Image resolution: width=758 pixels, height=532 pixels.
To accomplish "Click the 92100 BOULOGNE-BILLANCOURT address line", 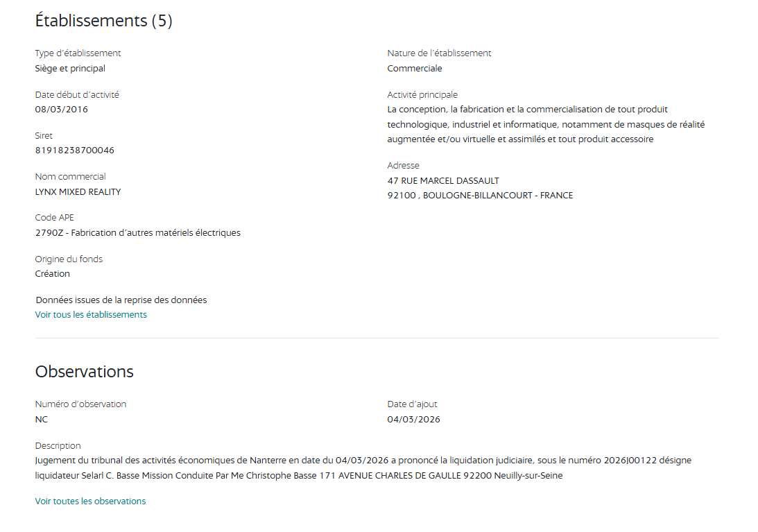I will click(x=480, y=196).
